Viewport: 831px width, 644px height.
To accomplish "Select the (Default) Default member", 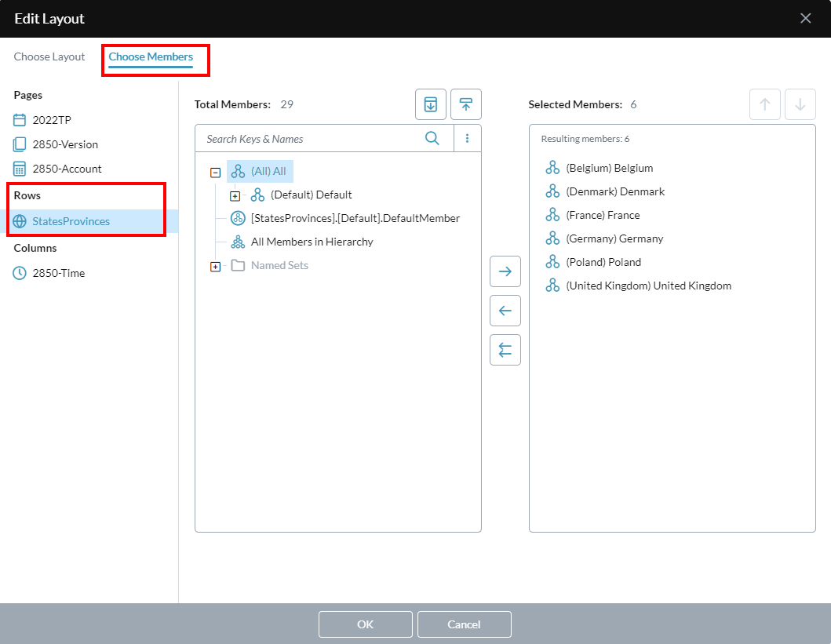I will (x=311, y=195).
